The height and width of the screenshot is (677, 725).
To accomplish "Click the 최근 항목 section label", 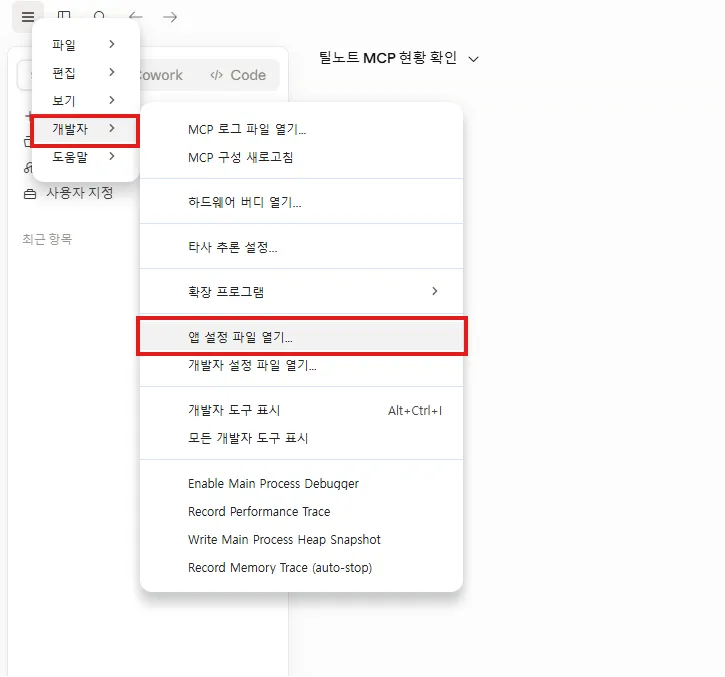I will tap(47, 239).
